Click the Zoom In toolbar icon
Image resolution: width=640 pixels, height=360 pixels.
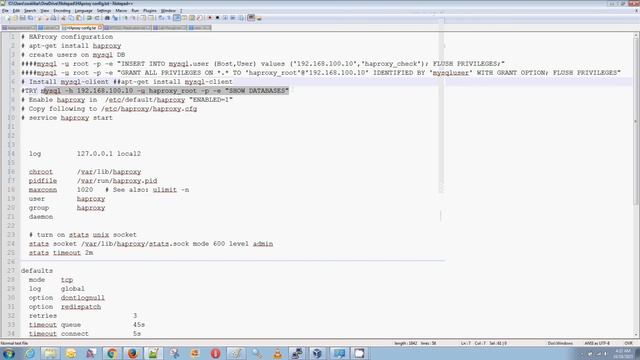point(126,18)
